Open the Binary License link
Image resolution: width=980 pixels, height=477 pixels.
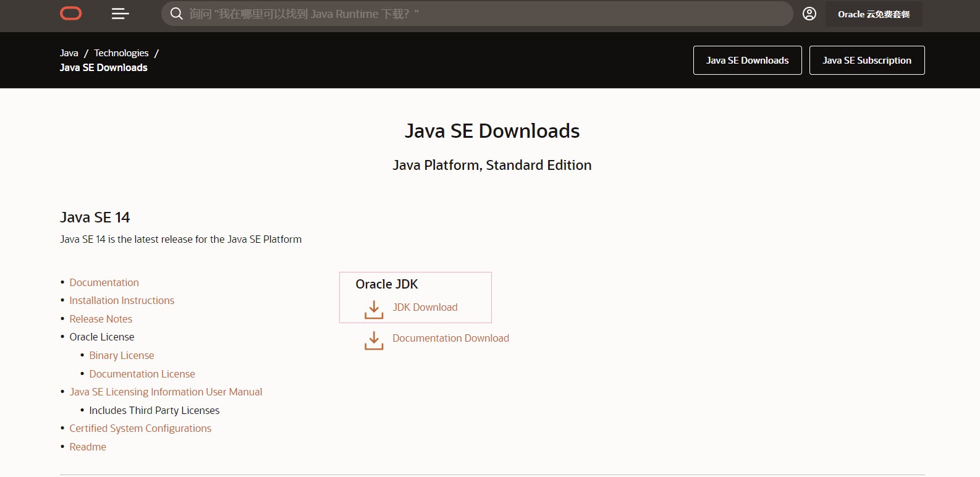122,355
